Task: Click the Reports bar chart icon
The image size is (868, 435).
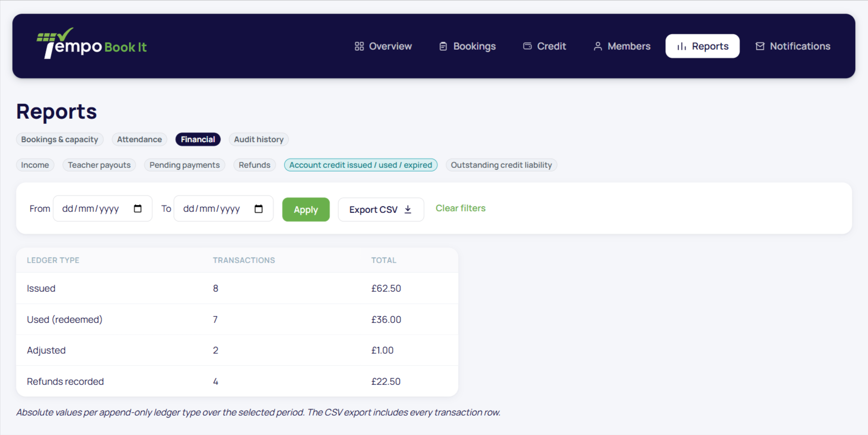Action: [682, 46]
